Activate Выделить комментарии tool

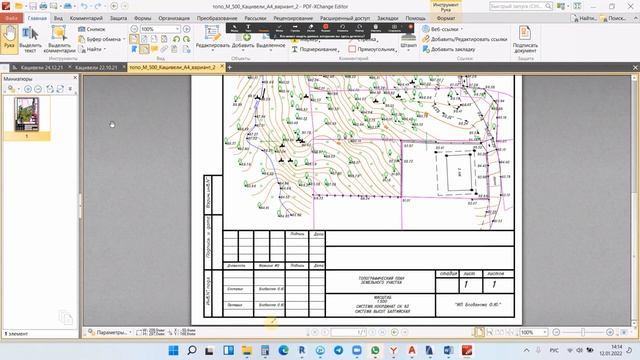(59, 39)
